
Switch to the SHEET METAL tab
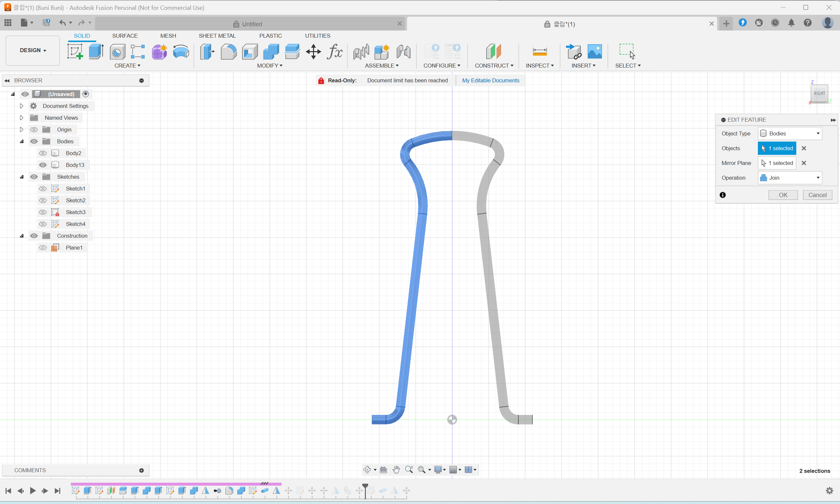217,36
